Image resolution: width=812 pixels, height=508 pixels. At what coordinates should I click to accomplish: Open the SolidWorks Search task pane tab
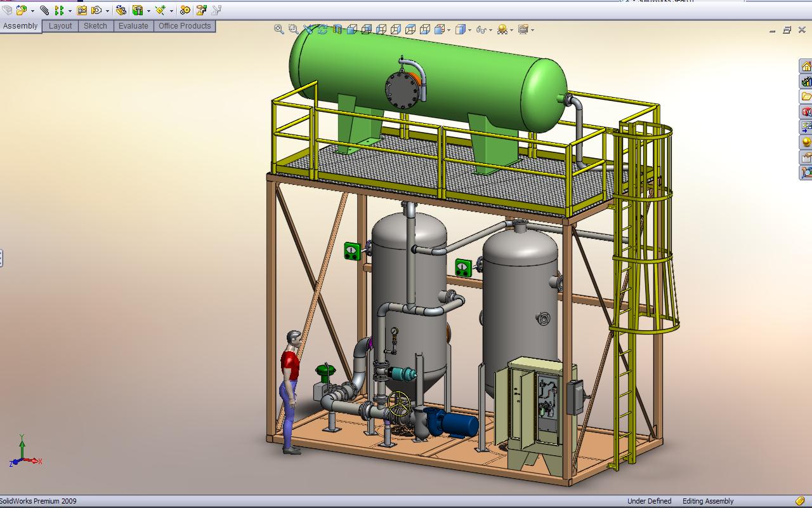coord(806,112)
